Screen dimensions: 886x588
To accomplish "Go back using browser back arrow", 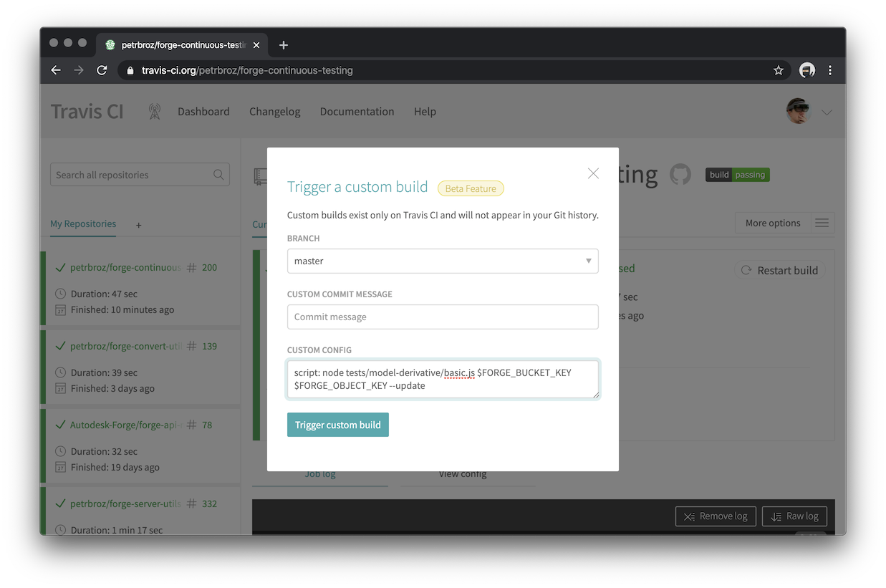I will 56,70.
